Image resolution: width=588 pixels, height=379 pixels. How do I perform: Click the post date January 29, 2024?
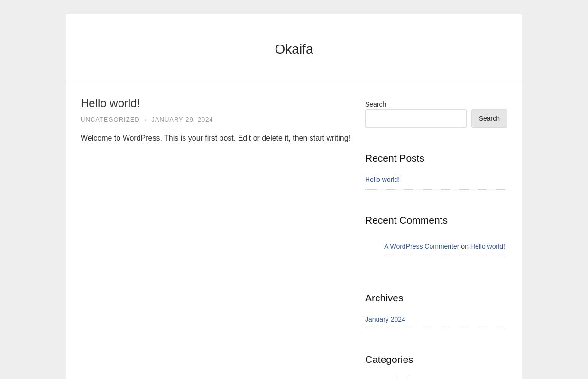pyautogui.click(x=182, y=120)
